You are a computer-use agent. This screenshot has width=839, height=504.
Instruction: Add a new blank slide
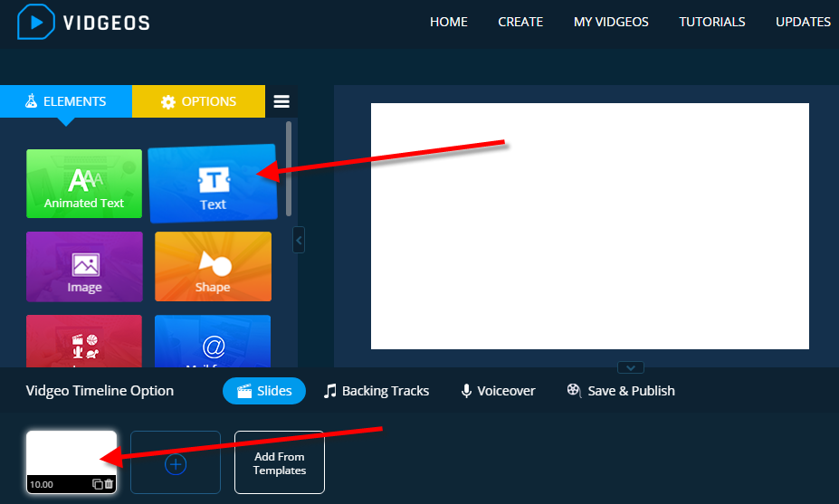(176, 462)
